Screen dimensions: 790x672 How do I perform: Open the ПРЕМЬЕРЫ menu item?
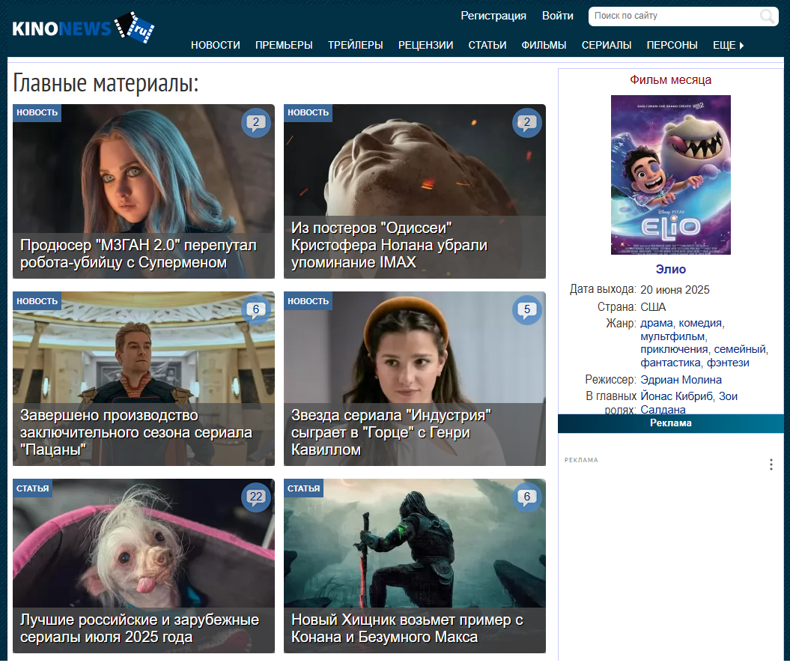click(x=284, y=46)
